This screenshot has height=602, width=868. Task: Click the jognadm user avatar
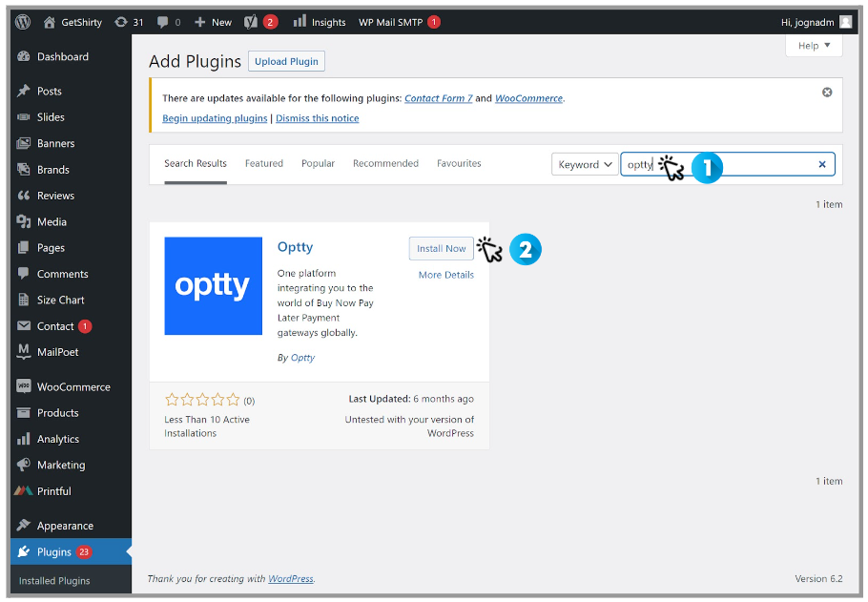845,22
